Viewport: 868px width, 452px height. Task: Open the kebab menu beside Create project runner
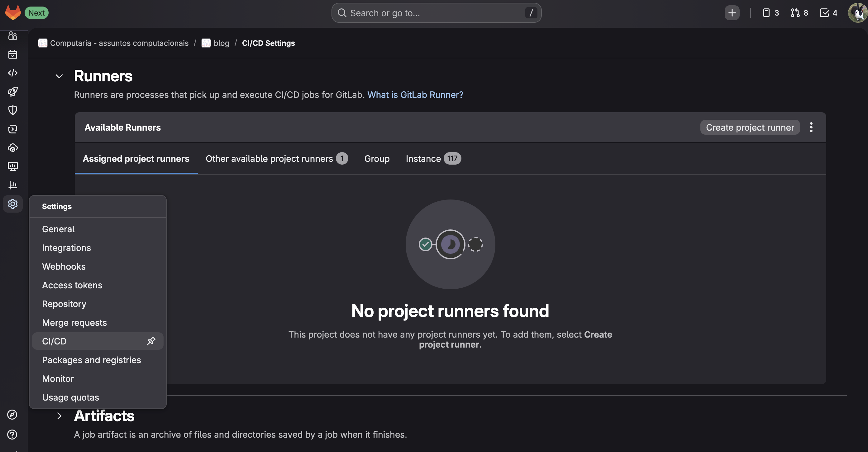(811, 127)
